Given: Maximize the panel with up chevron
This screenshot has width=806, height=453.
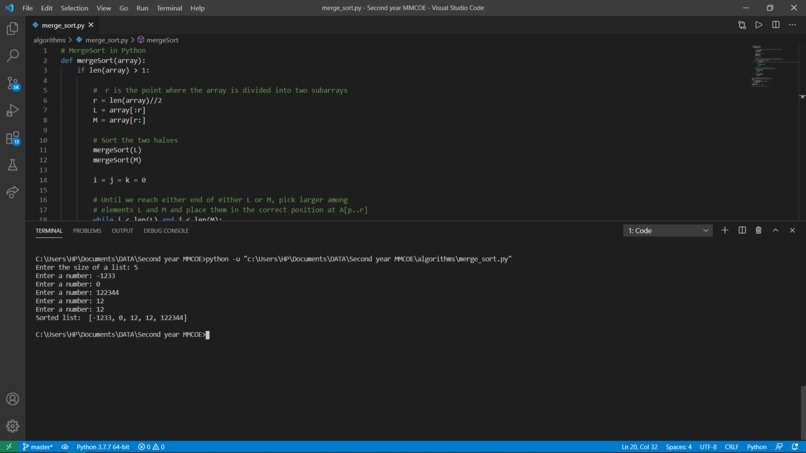Looking at the screenshot, I should tap(776, 230).
